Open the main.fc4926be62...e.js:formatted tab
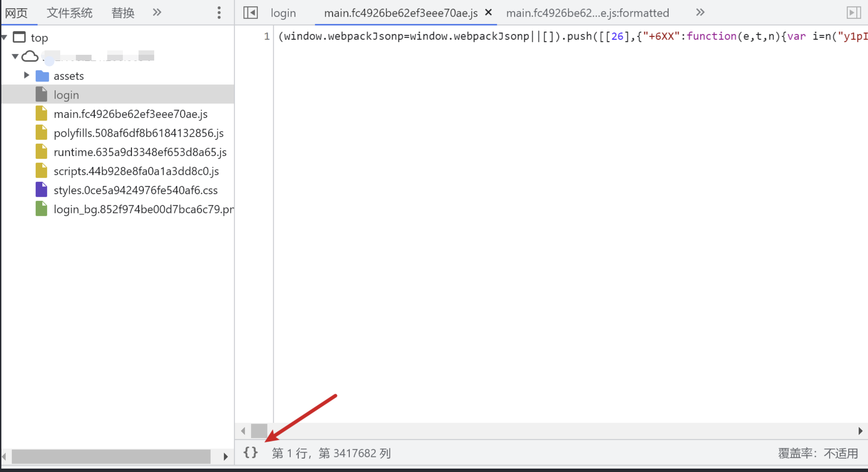Image resolution: width=868 pixels, height=472 pixels. point(588,13)
